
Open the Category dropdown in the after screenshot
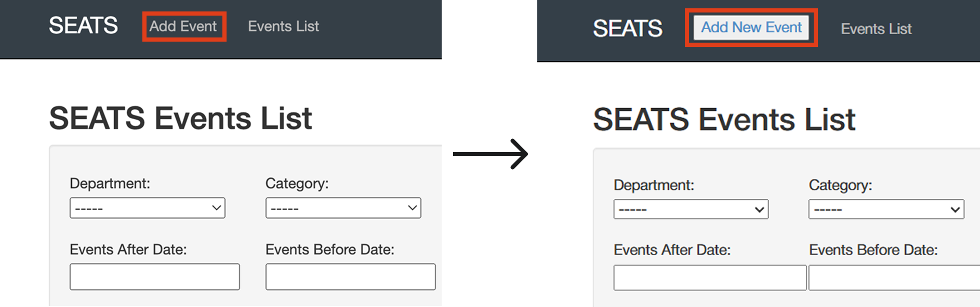coord(886,210)
